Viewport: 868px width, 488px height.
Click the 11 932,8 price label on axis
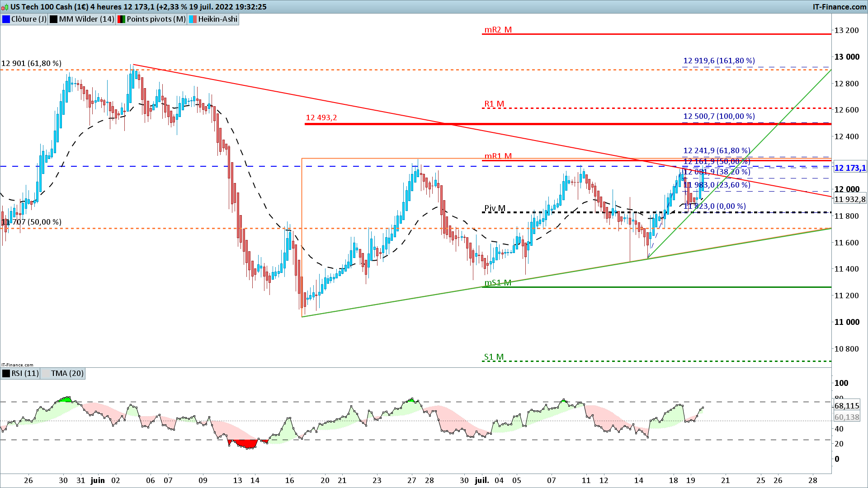849,199
